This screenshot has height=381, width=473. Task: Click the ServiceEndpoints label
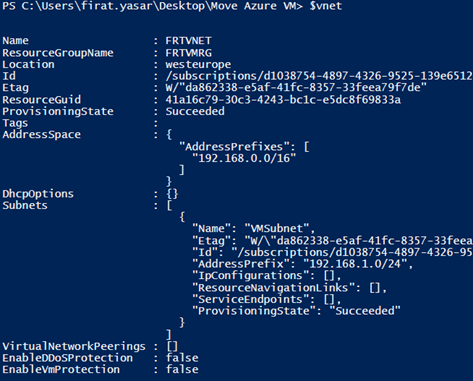click(x=250, y=299)
